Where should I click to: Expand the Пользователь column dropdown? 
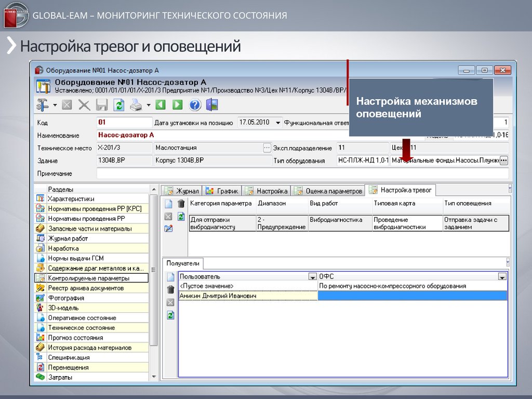pyautogui.click(x=312, y=277)
